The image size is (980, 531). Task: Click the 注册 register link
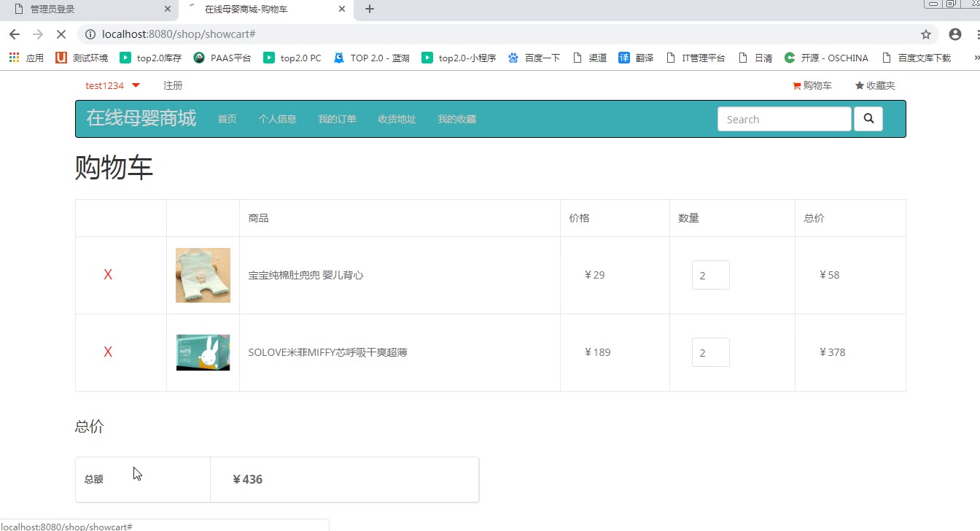pyautogui.click(x=173, y=85)
